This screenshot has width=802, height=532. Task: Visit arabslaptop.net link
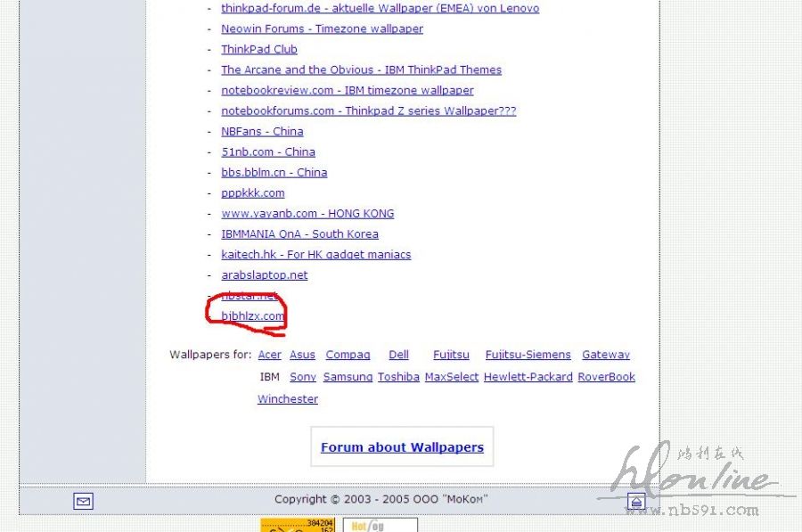pos(265,274)
